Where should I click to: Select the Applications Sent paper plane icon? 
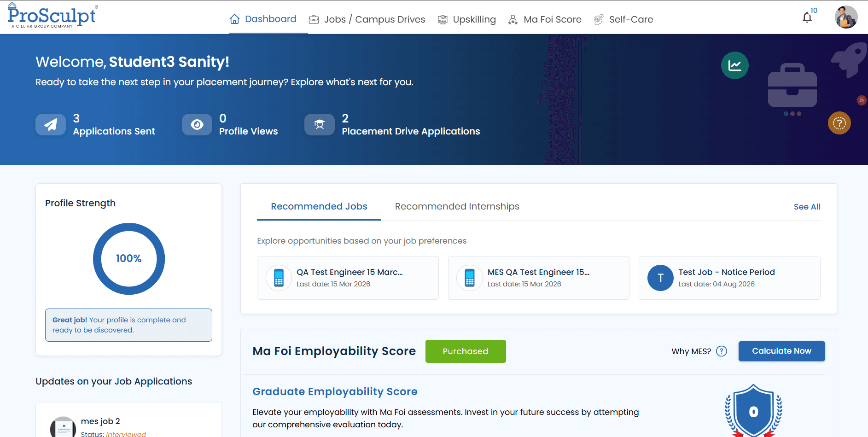pos(51,124)
